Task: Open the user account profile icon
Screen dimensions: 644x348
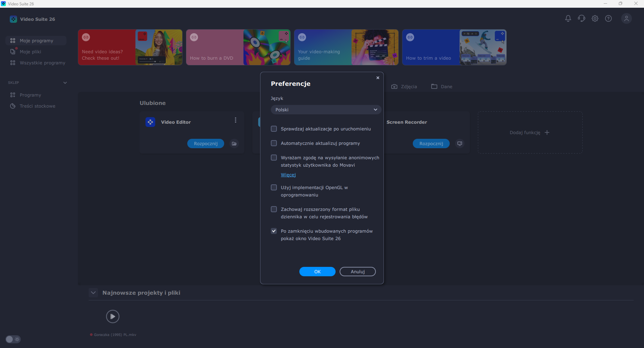Action: [626, 18]
